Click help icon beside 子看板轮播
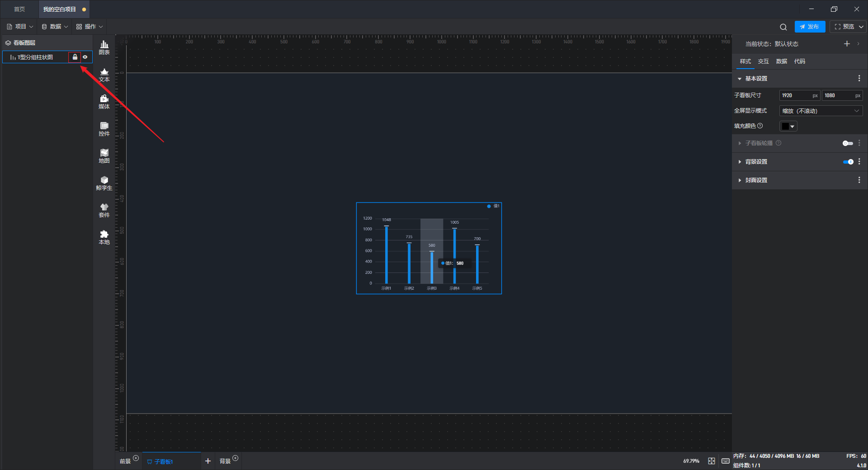This screenshot has width=868, height=470. (778, 143)
